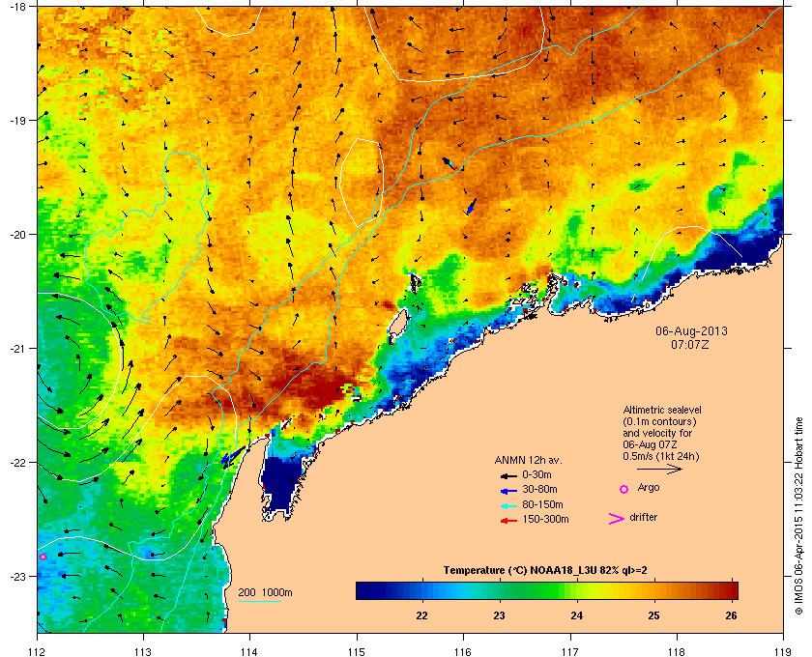Click the longitude axis label '112'
Viewport: 812px width, 657px height.
[x=38, y=651]
